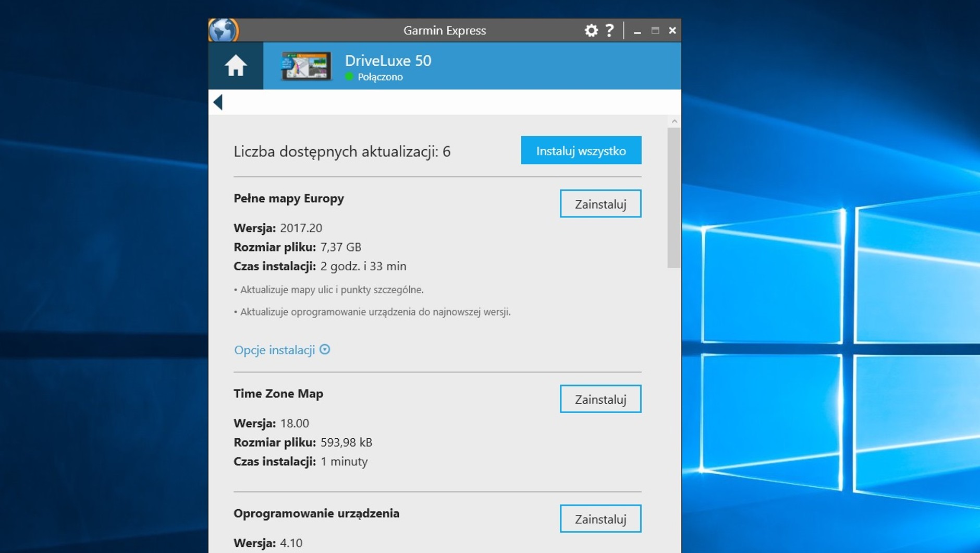Install the Time Zone Map update

601,399
